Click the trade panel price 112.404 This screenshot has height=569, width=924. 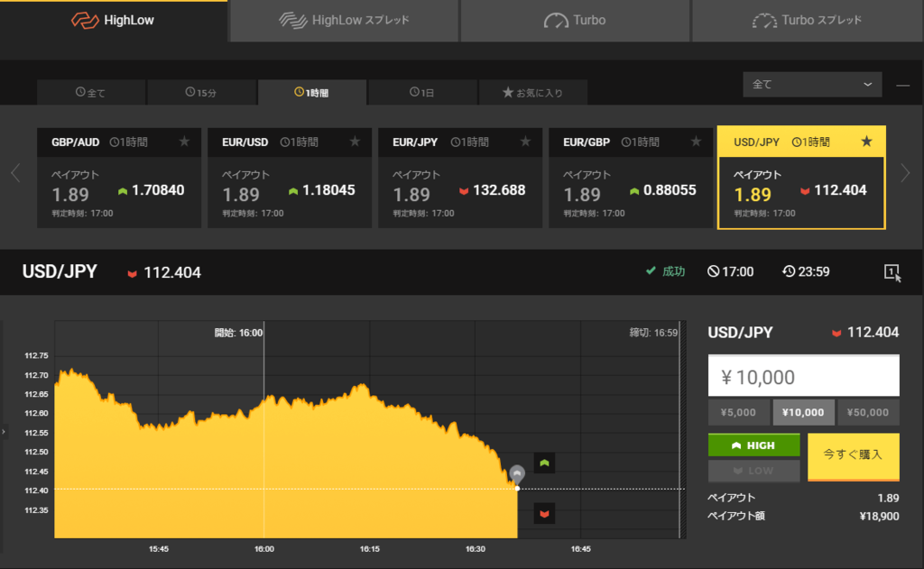873,332
